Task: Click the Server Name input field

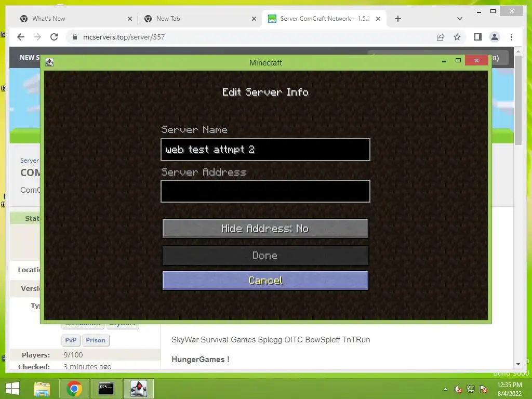Action: click(x=265, y=150)
